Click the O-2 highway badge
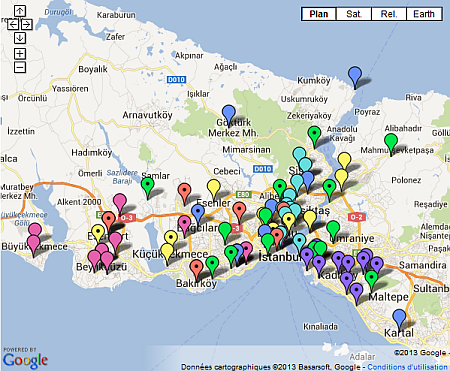 pyautogui.click(x=356, y=217)
